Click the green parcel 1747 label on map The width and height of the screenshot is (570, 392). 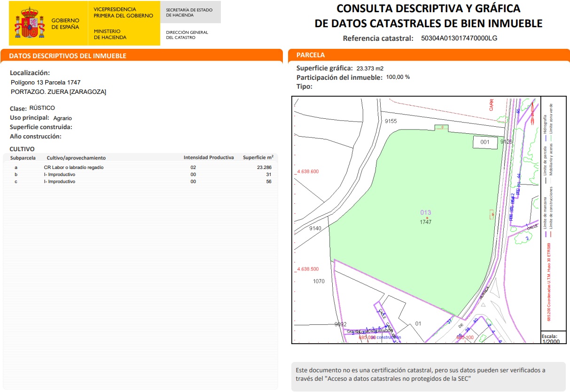point(425,222)
